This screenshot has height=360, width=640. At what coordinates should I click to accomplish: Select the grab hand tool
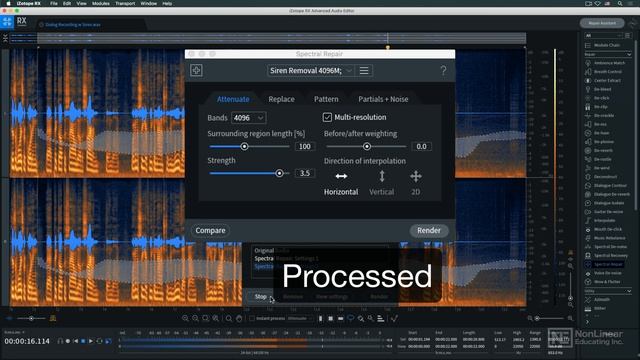click(x=239, y=318)
